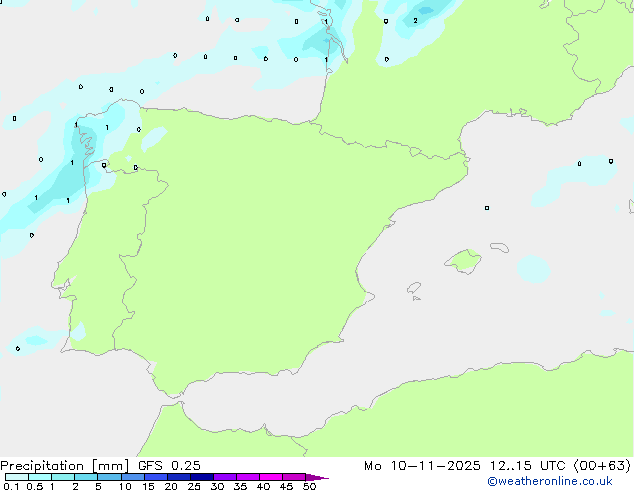This screenshot has height=490, width=634.
Task: Click the '35' label under the legend
Action: point(240,486)
